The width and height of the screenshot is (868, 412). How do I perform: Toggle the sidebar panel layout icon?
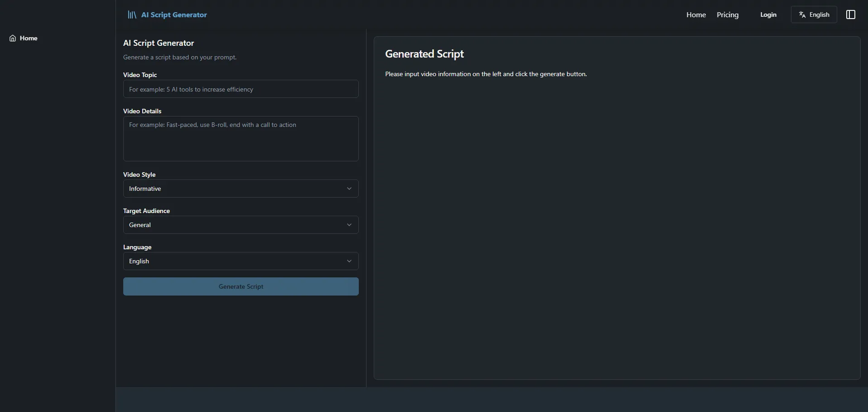click(850, 15)
